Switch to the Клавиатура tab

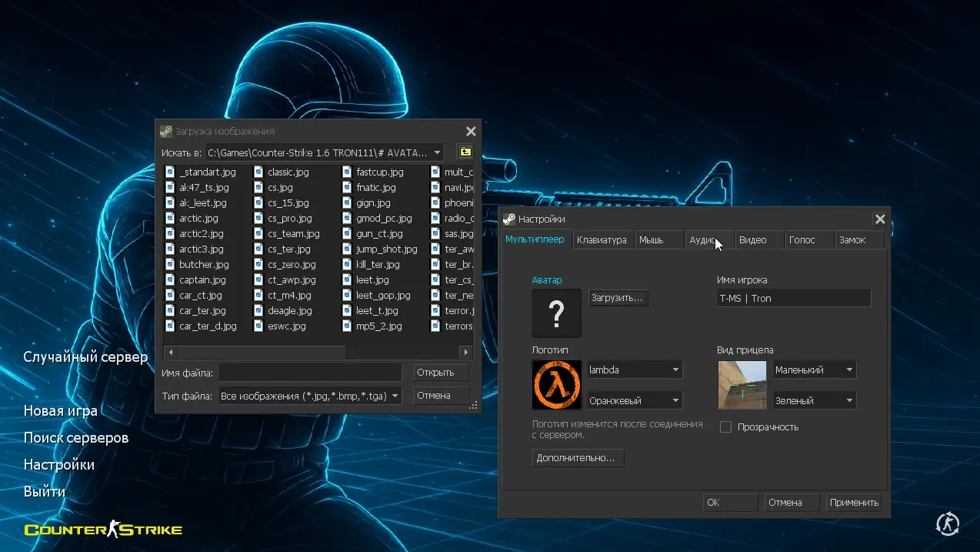[x=602, y=240]
